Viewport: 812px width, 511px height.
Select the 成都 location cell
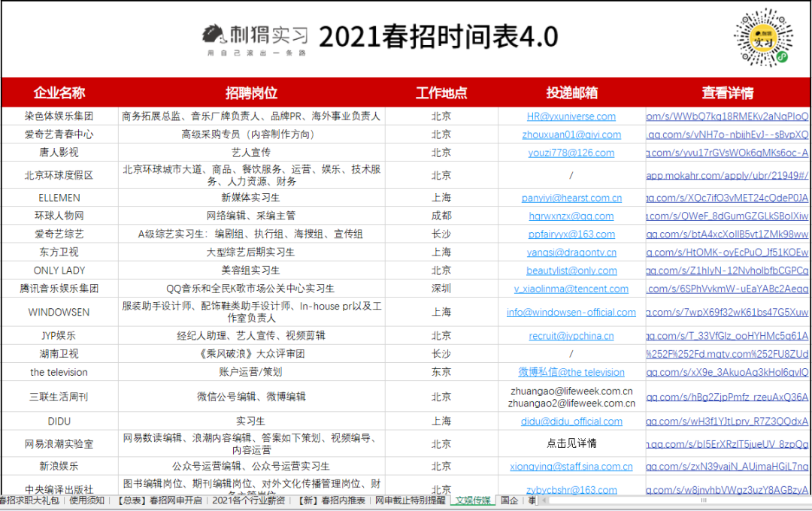[441, 216]
